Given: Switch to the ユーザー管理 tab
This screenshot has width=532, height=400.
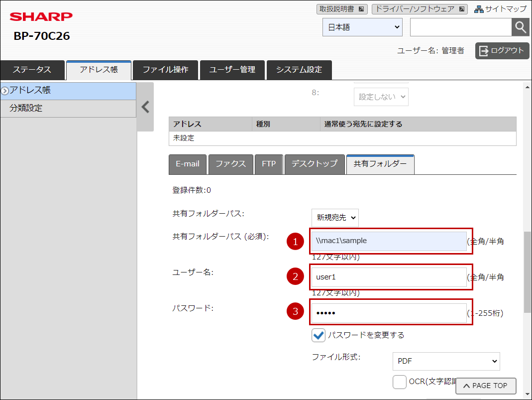Looking at the screenshot, I should pos(232,70).
